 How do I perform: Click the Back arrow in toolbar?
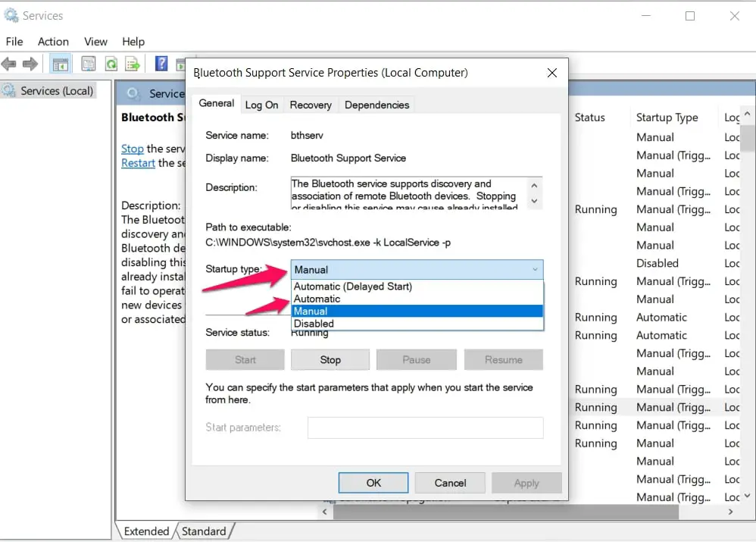(x=10, y=64)
